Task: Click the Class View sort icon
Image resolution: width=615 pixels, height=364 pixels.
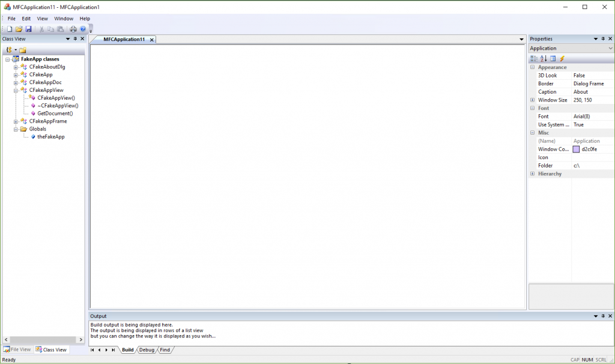Action: point(9,50)
